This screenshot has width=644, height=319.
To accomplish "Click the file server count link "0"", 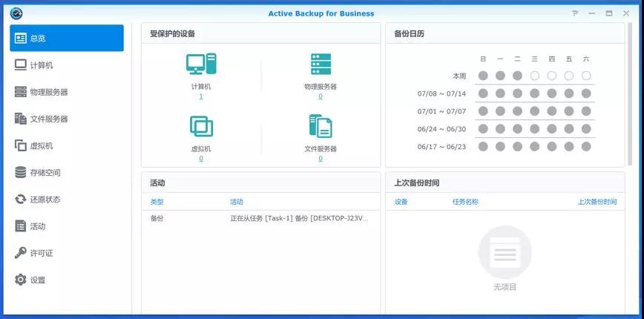I will 321,158.
